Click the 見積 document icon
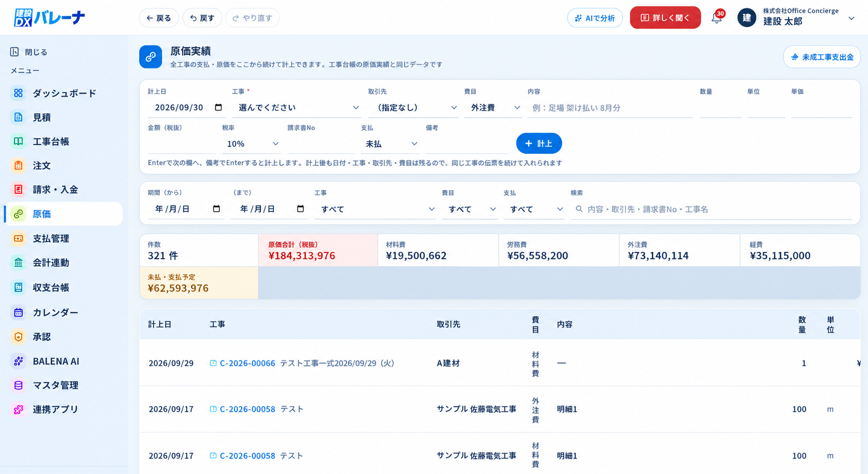 [18, 117]
